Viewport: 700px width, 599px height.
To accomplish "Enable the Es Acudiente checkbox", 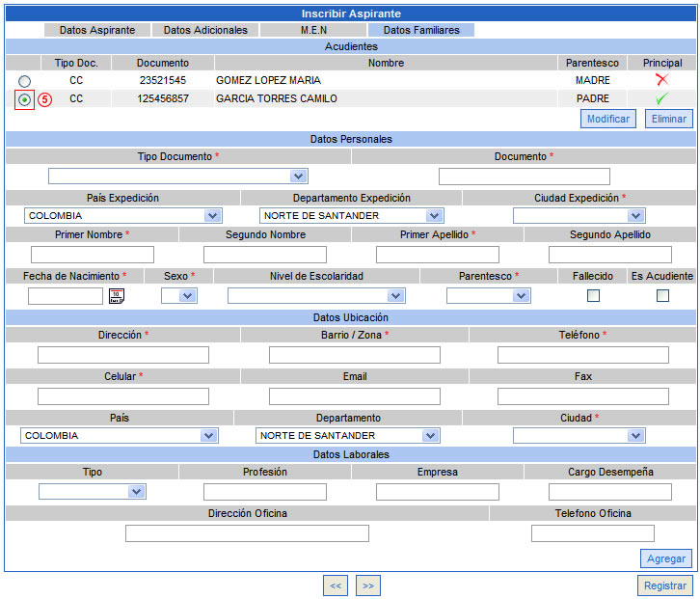I will [x=662, y=295].
